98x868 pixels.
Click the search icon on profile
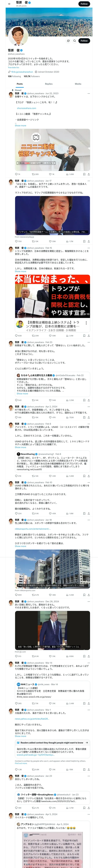pos(74,41)
